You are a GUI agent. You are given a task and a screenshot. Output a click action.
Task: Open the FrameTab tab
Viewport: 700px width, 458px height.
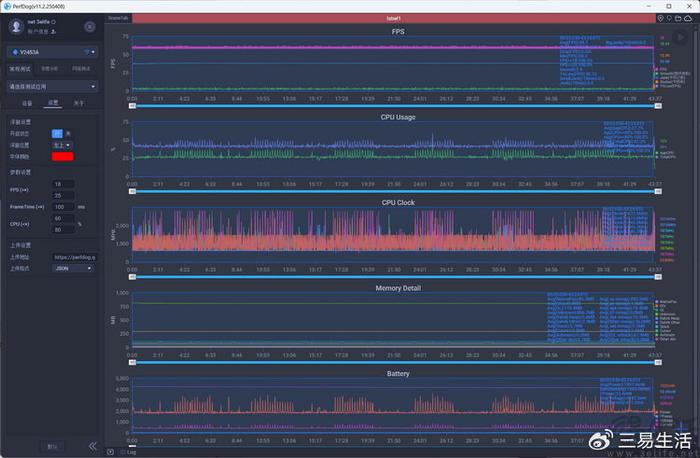tap(118, 18)
